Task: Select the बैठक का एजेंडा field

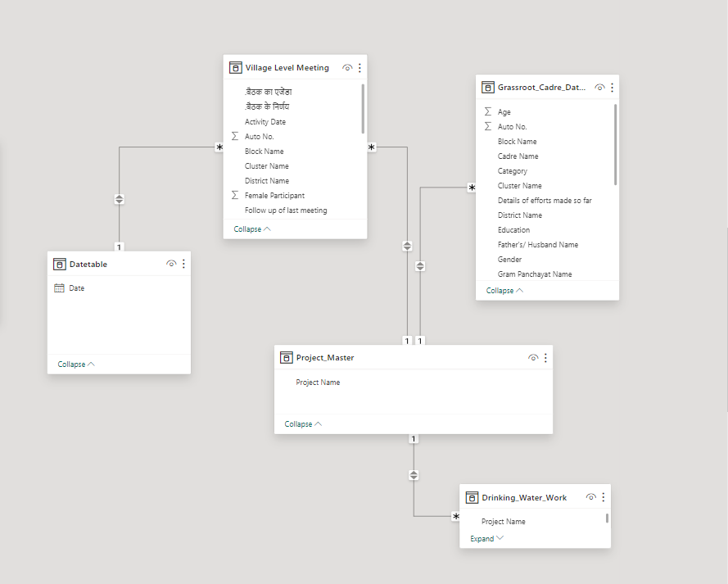Action: 269,92
